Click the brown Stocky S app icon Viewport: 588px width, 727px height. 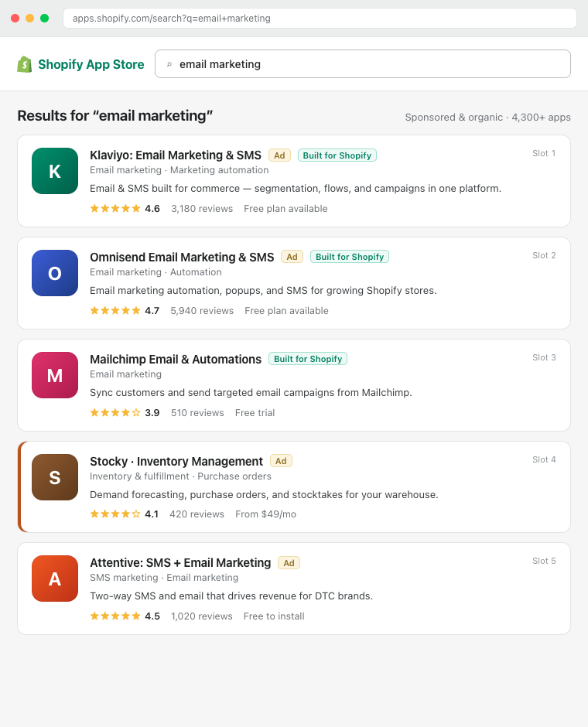pos(55,477)
